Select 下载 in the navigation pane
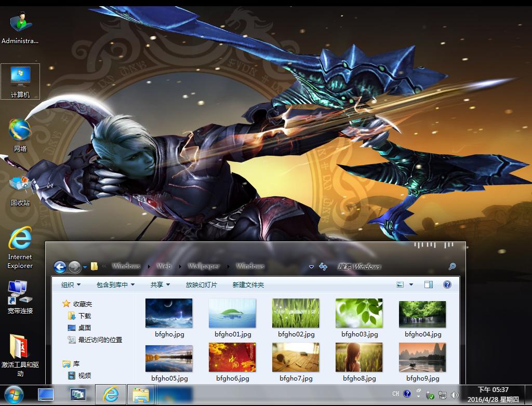The width and height of the screenshot is (532, 406). pos(79,316)
